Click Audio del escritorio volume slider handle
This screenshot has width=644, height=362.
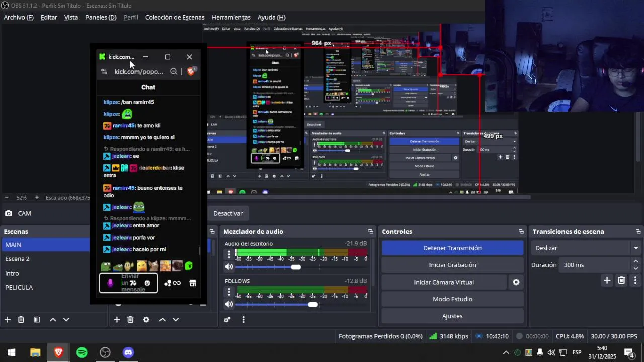pos(296,267)
